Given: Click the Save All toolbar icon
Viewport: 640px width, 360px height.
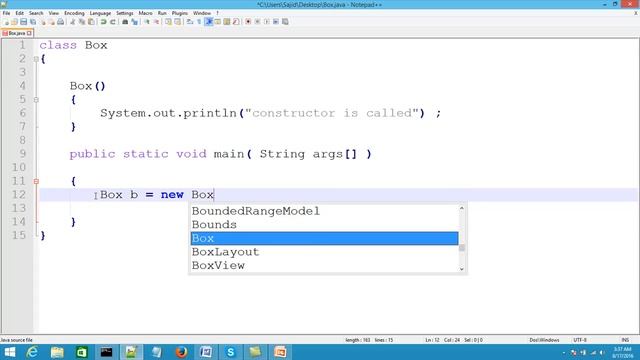Looking at the screenshot, I should (x=33, y=22).
